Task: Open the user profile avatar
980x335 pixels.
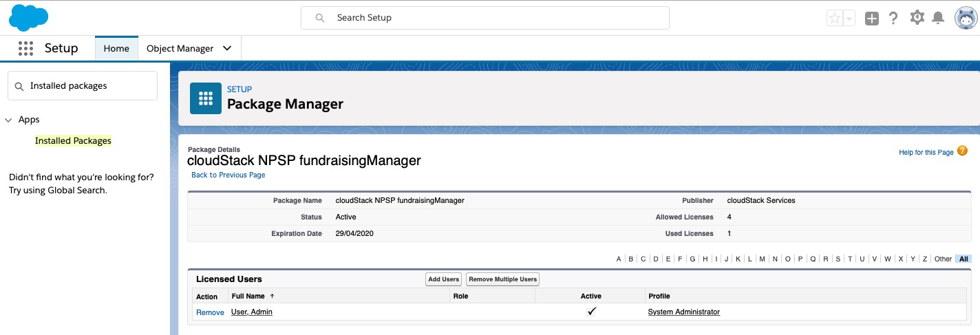Action: (966, 18)
